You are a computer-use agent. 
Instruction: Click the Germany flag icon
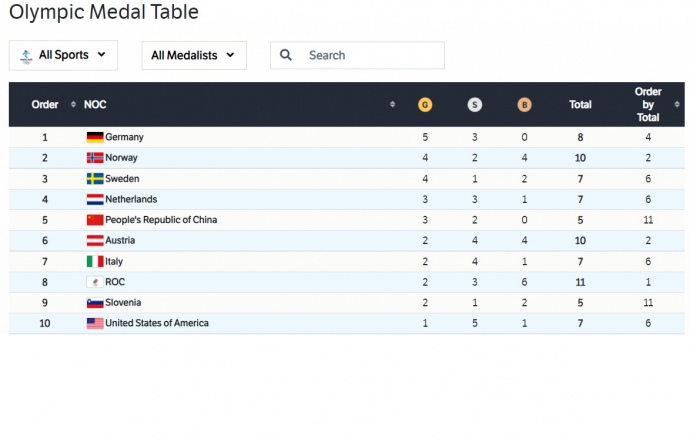coord(95,137)
